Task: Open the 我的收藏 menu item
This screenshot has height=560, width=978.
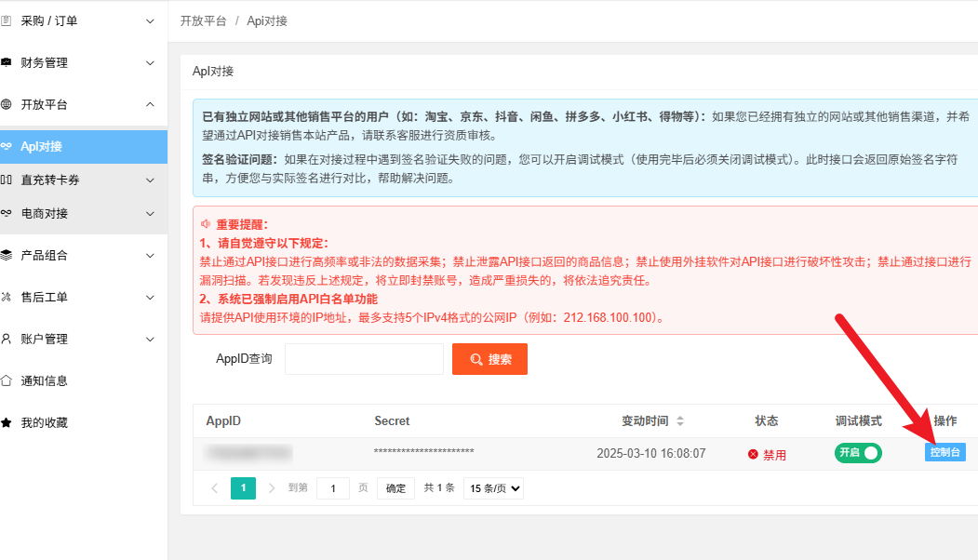Action: pos(84,422)
